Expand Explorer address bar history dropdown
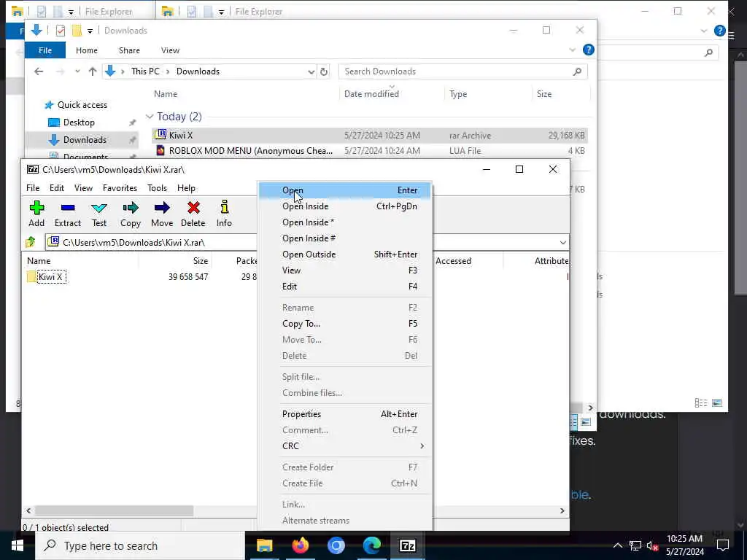Viewport: 747px width, 560px height. 311,71
